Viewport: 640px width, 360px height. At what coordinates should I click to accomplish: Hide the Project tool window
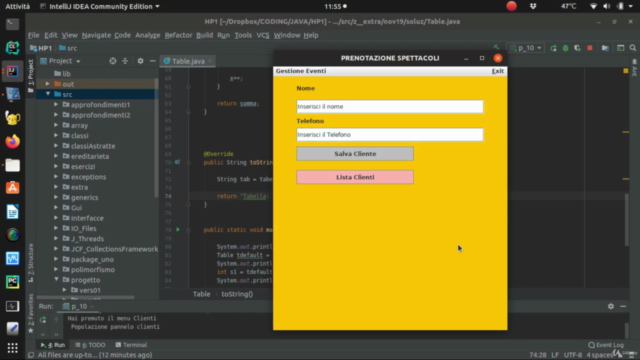pos(153,61)
